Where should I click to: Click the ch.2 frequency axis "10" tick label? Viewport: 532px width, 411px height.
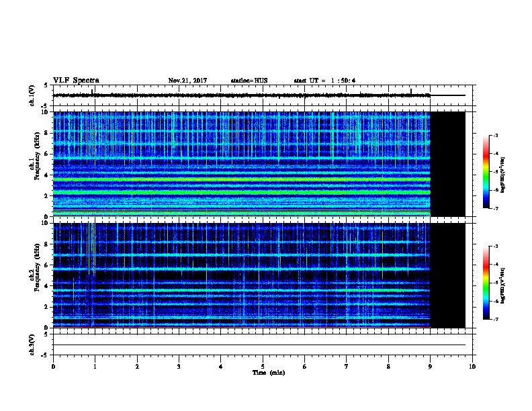(x=45, y=223)
